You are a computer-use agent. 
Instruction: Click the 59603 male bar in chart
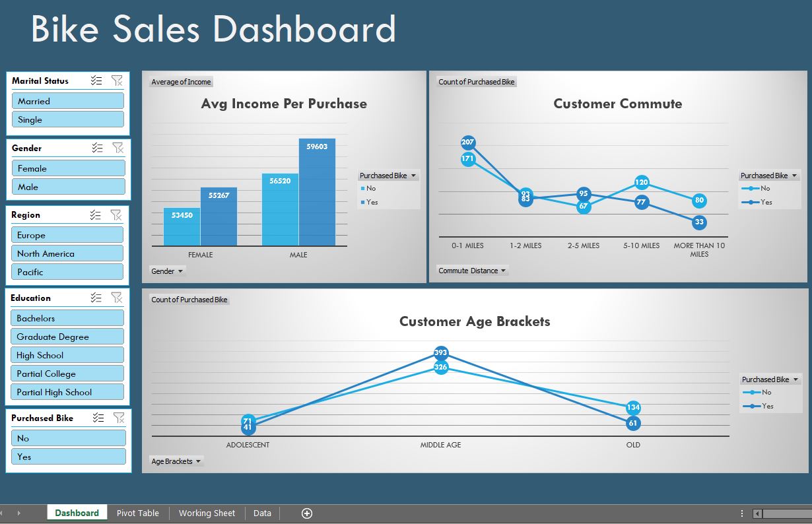pos(317,192)
